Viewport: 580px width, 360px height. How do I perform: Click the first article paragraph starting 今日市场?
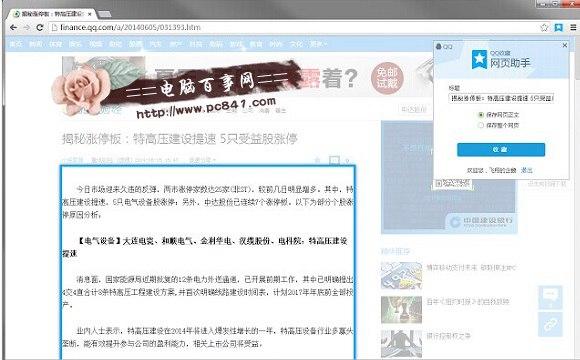point(208,202)
